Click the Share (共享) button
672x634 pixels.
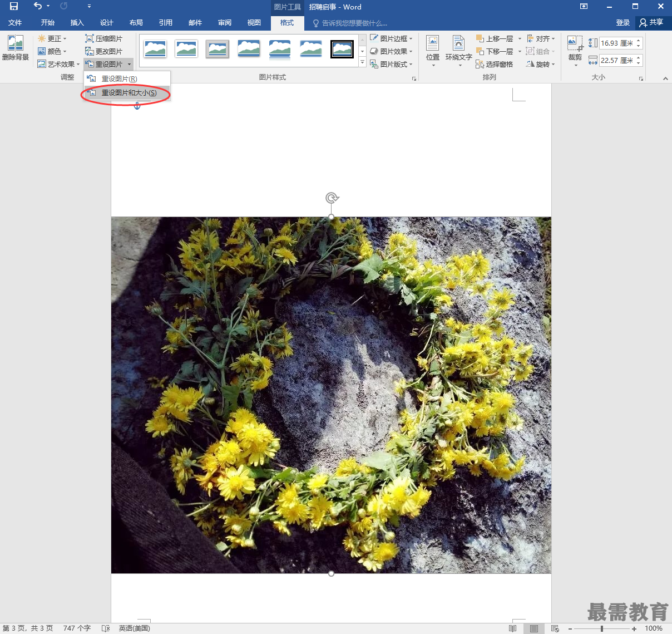coord(651,22)
